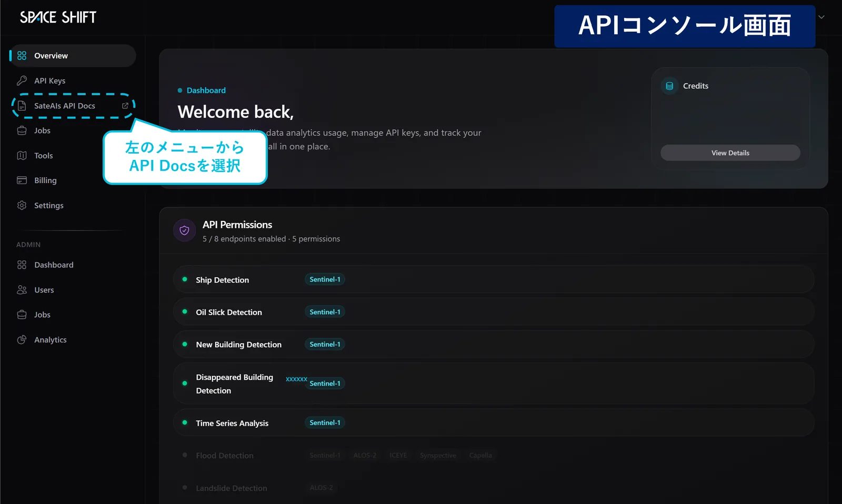Click the green status dot for Oil Slick Detection

(x=185, y=311)
